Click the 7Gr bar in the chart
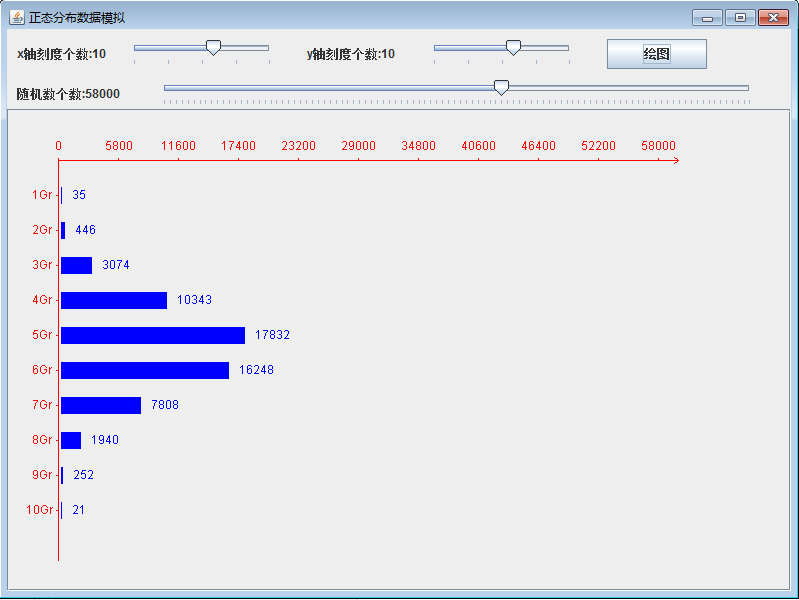The height and width of the screenshot is (600, 799). 101,405
